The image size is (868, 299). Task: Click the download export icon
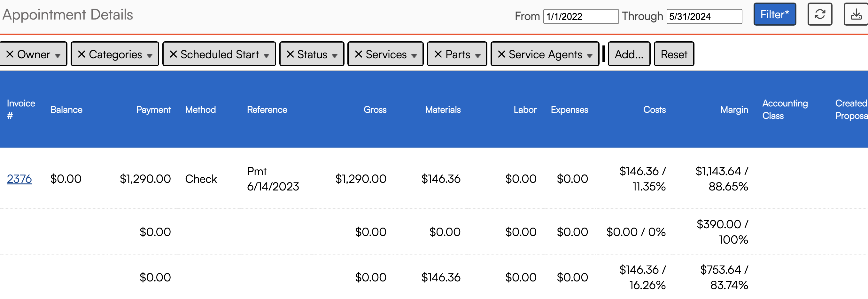(x=856, y=14)
